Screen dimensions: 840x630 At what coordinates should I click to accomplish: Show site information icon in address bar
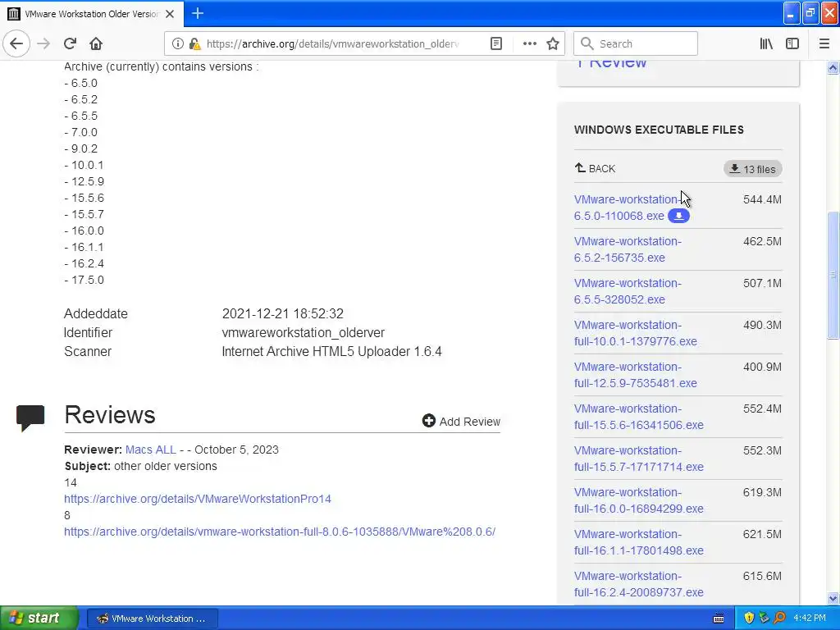coord(177,44)
